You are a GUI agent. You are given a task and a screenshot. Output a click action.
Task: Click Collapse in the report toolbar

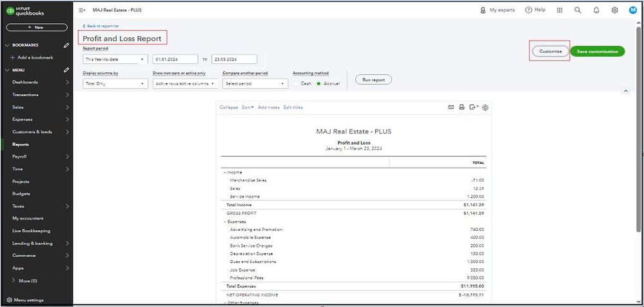tap(229, 107)
